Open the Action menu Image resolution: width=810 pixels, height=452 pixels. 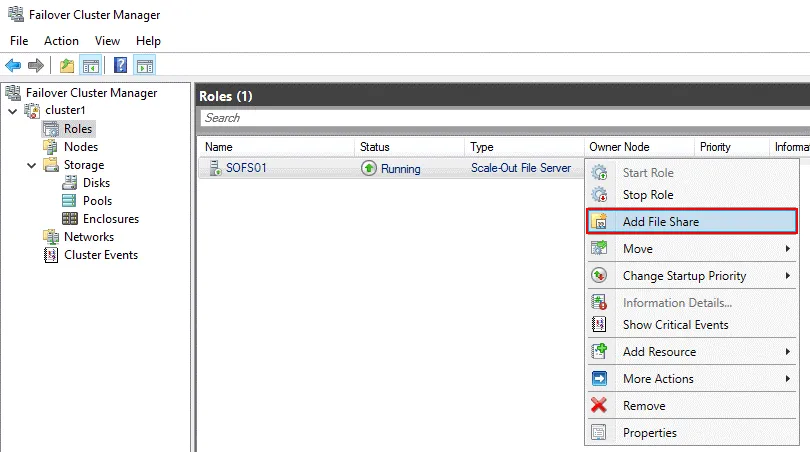[61, 41]
